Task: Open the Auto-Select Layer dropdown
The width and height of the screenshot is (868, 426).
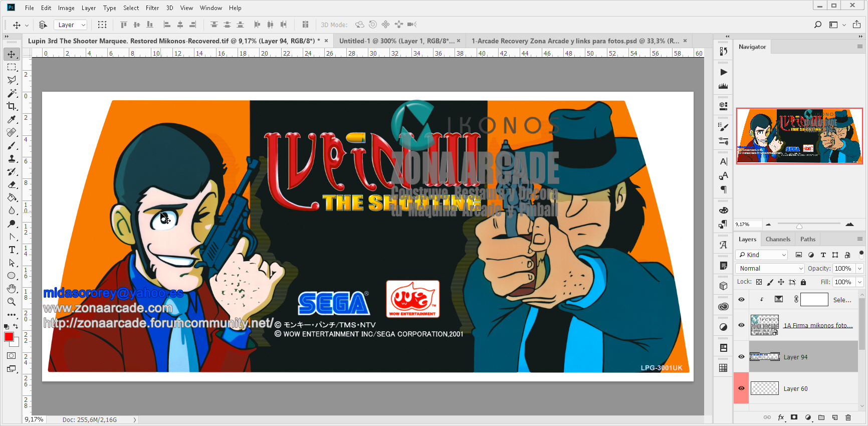Action: point(71,25)
